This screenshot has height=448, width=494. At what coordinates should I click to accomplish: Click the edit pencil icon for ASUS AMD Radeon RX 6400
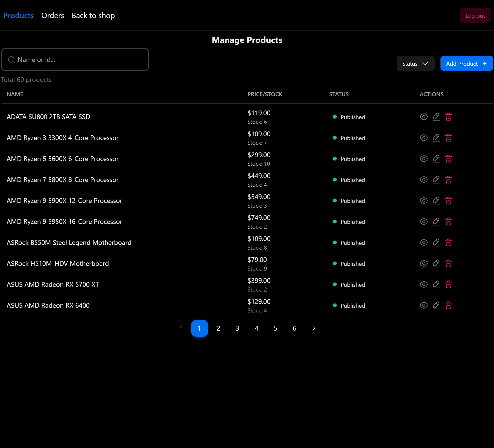pyautogui.click(x=436, y=305)
